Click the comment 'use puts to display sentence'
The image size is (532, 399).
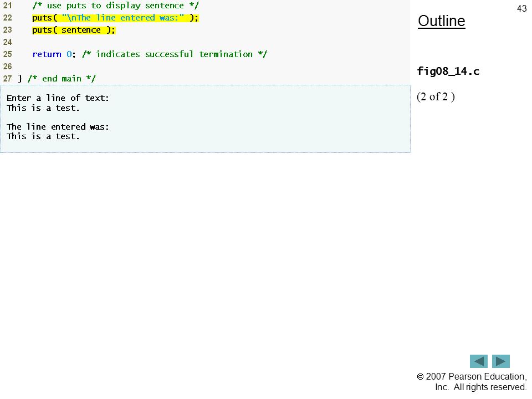pos(116,6)
